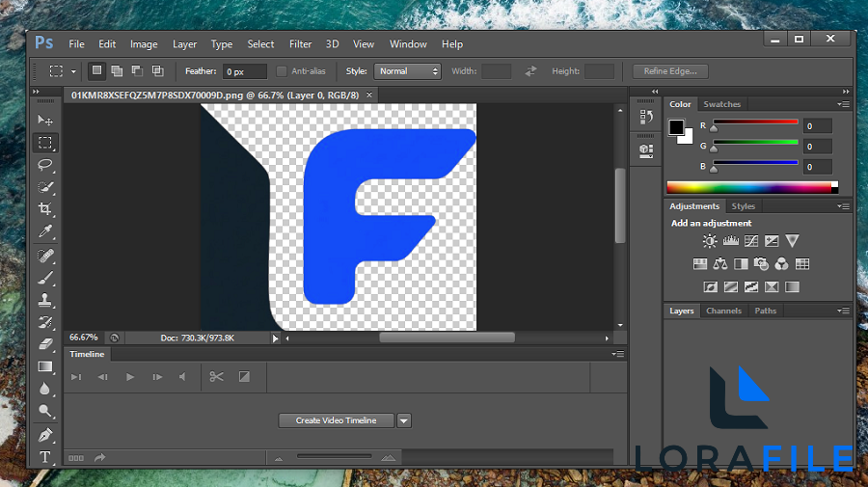The image size is (868, 487).
Task: Add a Levels adjustment
Action: coord(731,241)
